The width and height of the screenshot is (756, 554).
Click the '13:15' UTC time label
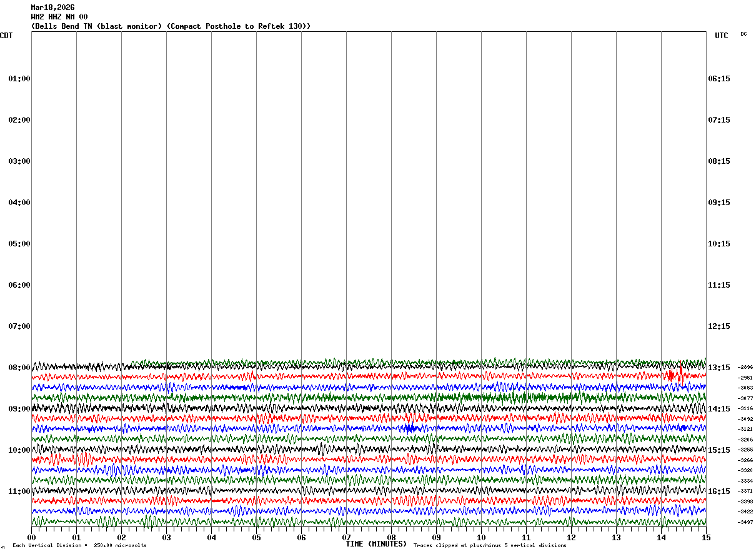tap(719, 368)
